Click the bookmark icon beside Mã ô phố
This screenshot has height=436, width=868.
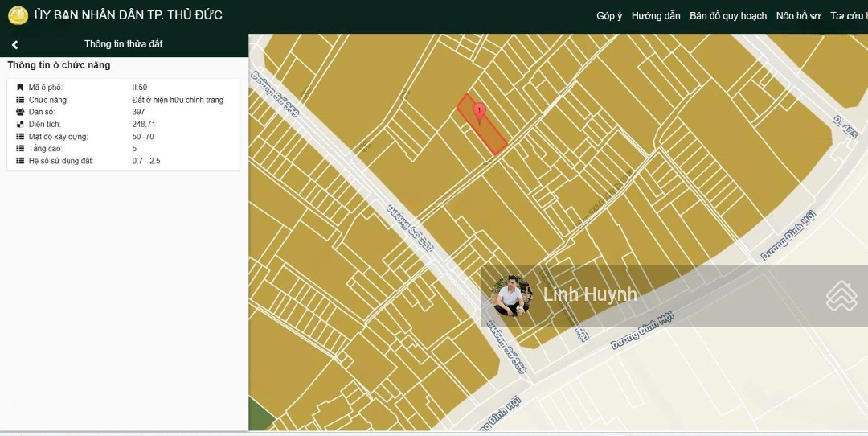tap(20, 88)
